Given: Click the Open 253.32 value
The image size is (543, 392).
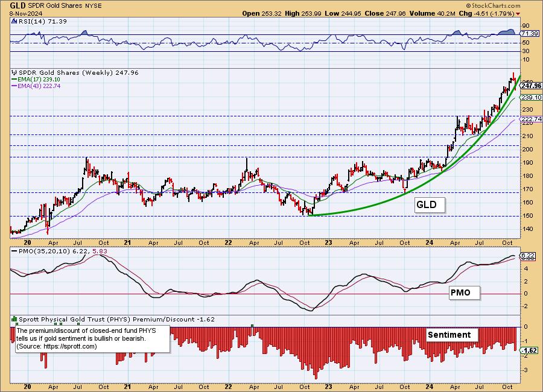Looking at the screenshot, I should click(x=262, y=13).
